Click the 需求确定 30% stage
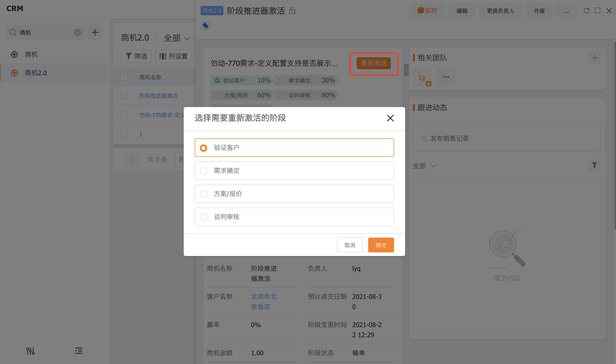This screenshot has height=364, width=616. click(306, 81)
